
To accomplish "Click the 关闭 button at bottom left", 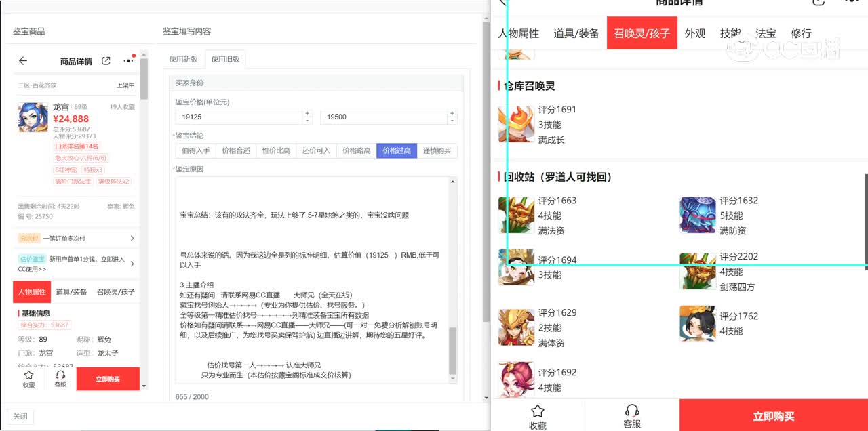I will pyautogui.click(x=20, y=416).
